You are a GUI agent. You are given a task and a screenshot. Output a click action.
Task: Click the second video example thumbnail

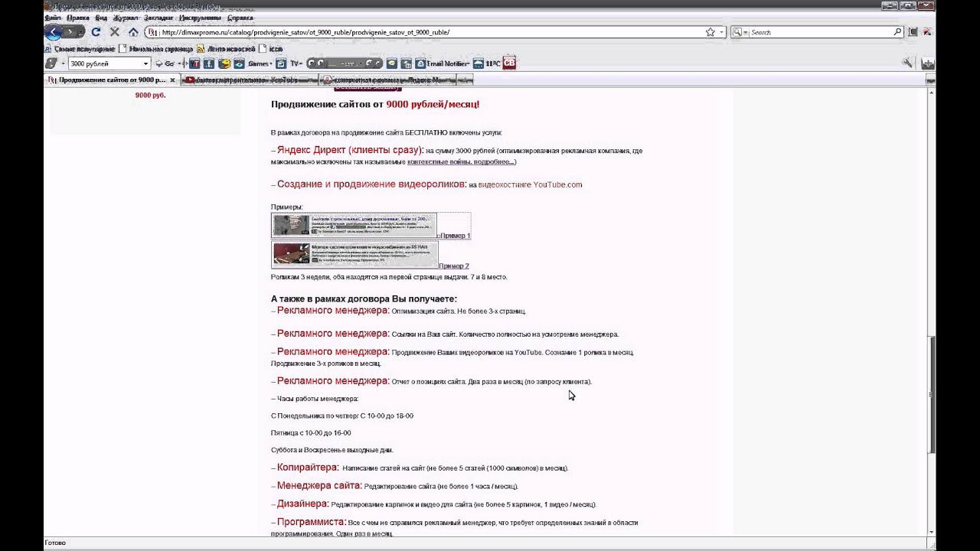pos(354,255)
